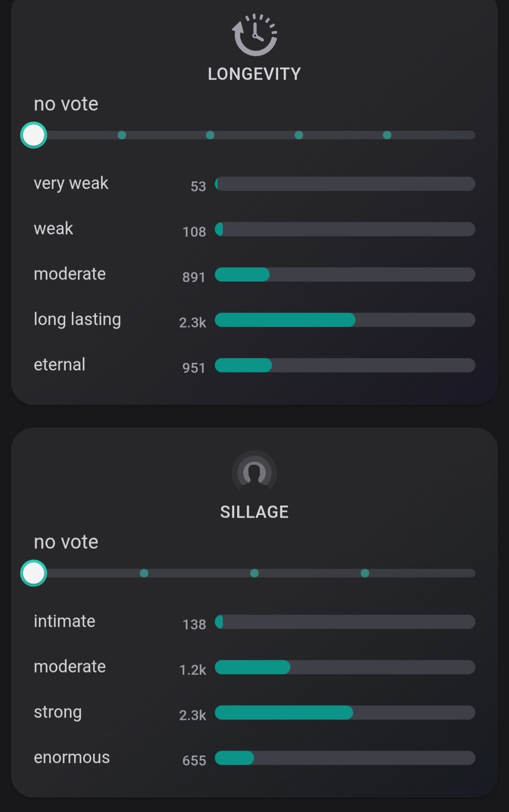
Task: Click second dot on the Longevity slider
Action: pos(210,135)
